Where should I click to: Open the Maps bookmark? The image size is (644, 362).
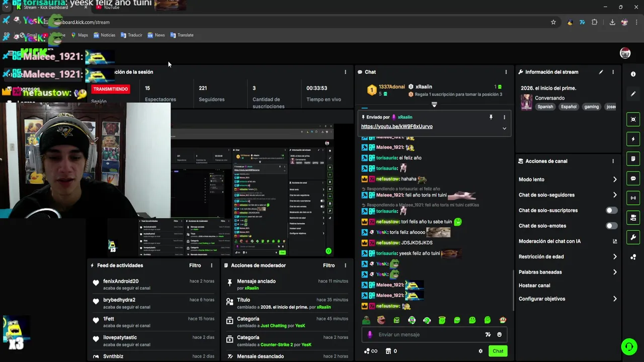pyautogui.click(x=79, y=35)
